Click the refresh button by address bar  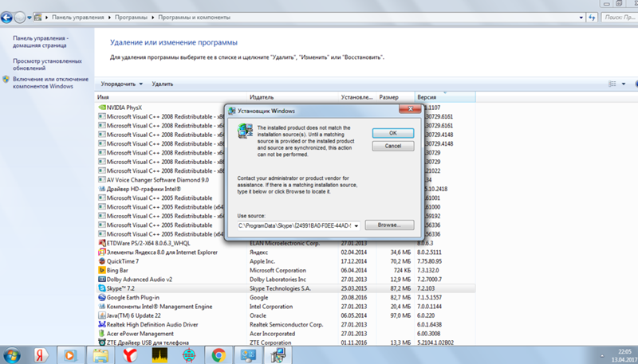point(592,18)
